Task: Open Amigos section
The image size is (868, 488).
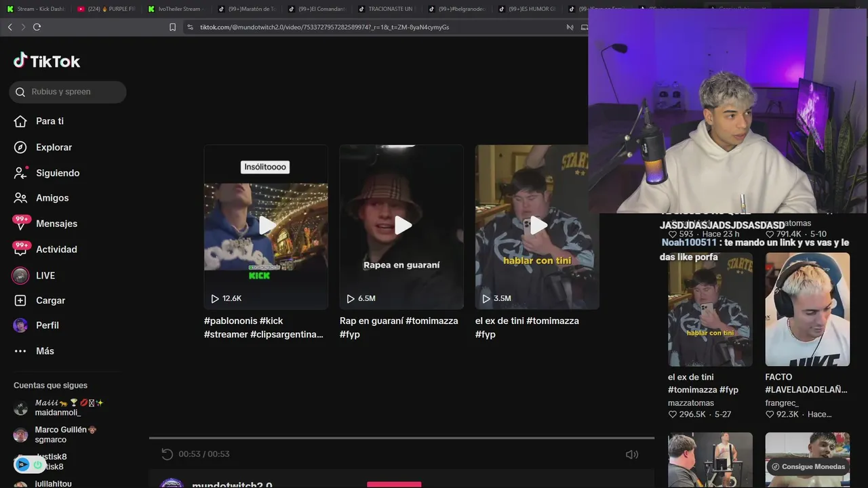Action: click(x=52, y=198)
